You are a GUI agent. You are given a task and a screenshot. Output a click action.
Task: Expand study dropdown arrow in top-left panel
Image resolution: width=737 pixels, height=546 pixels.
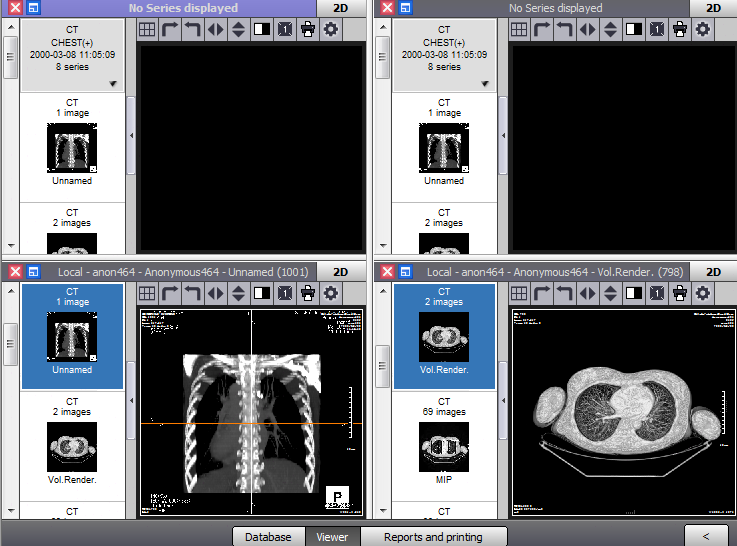[113, 84]
